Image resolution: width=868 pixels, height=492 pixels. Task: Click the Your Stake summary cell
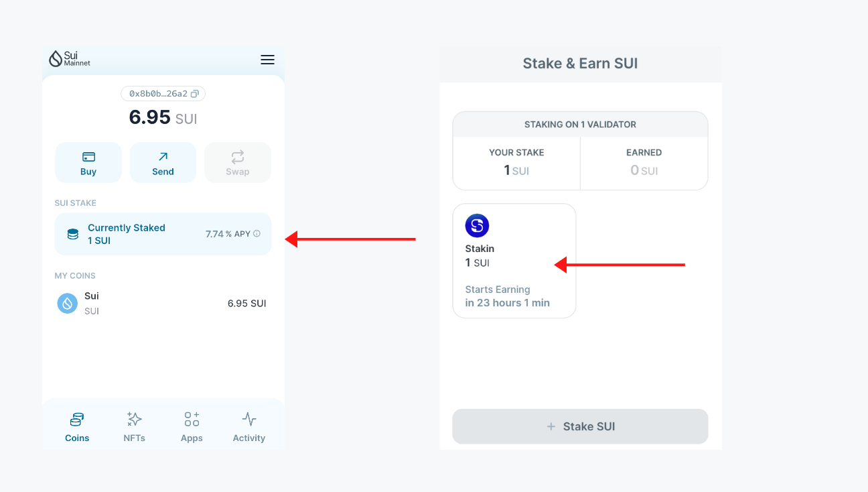pos(516,163)
